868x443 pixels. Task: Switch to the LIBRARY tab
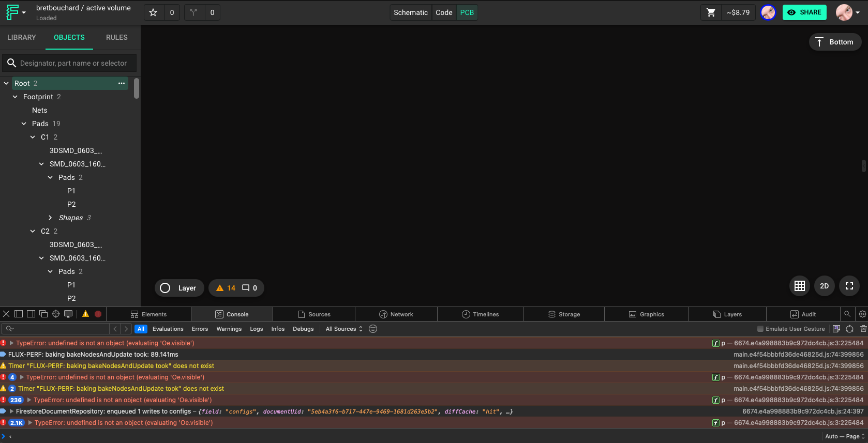22,37
